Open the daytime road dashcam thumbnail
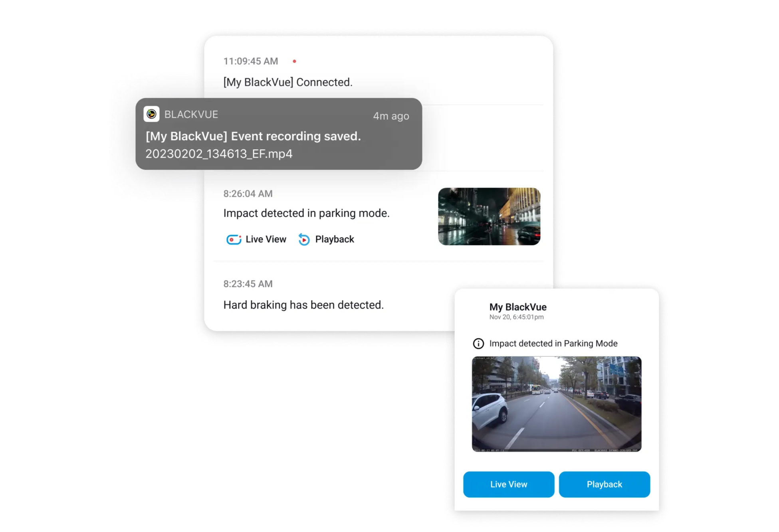The image size is (779, 532). coord(557,404)
